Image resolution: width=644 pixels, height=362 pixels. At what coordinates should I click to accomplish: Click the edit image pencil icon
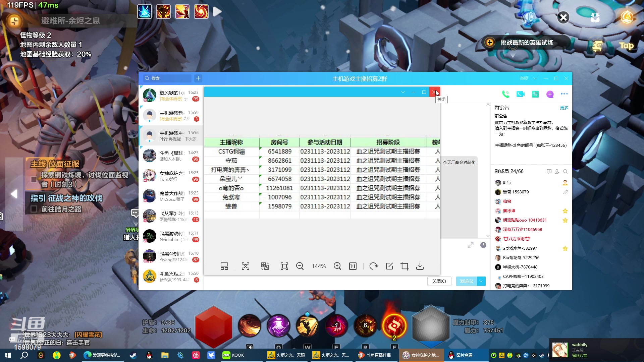(x=389, y=266)
